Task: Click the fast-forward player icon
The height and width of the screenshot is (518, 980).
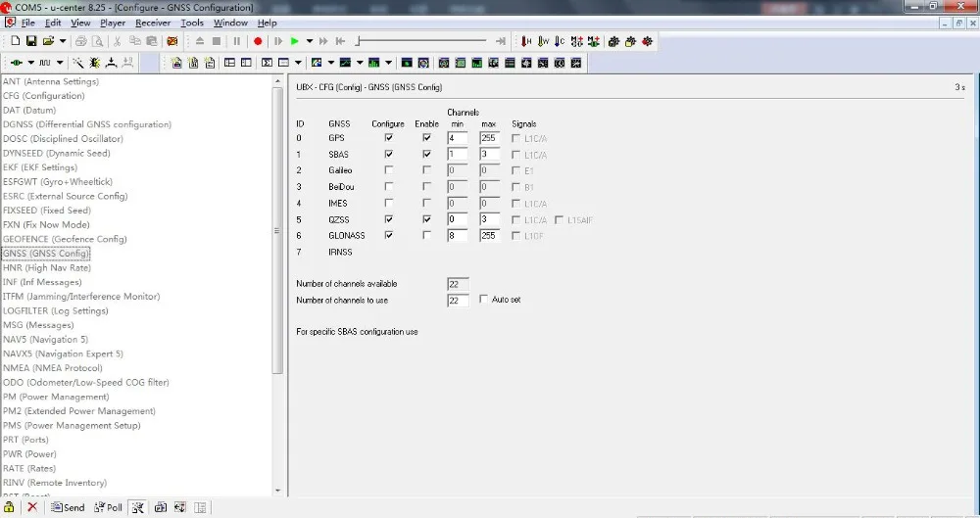Action: point(323,41)
